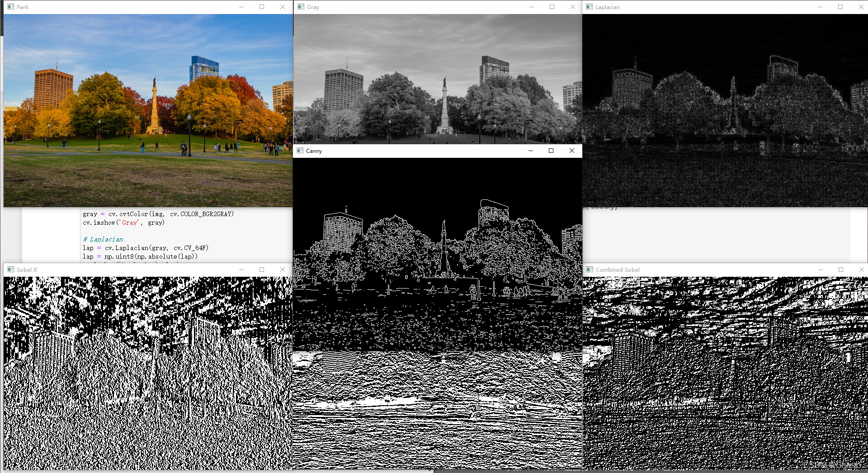Close the Sobel X window
Viewport: 868px width, 473px height.
pos(283,270)
